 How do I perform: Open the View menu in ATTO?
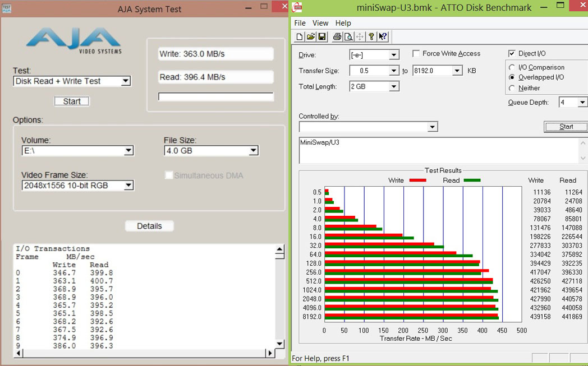click(x=320, y=23)
